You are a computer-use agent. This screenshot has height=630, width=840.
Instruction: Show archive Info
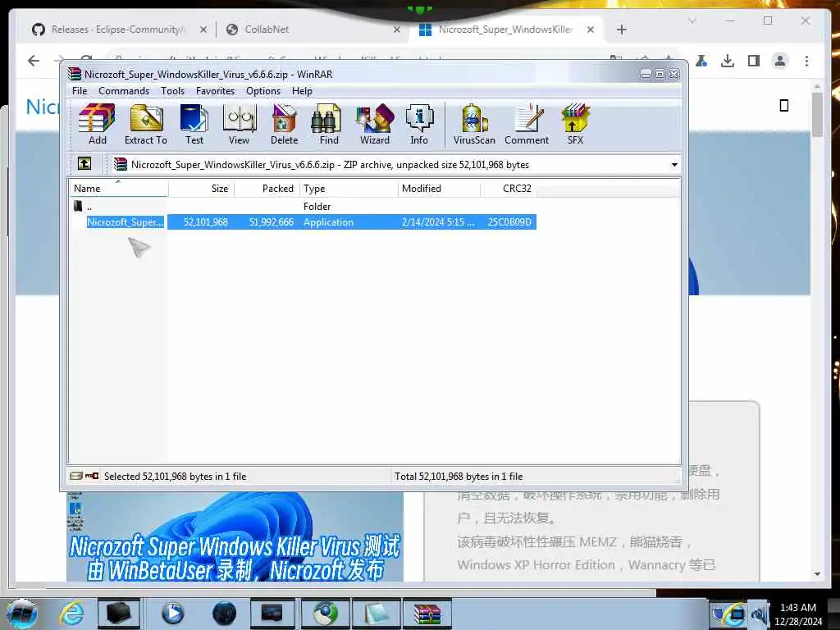click(x=419, y=125)
